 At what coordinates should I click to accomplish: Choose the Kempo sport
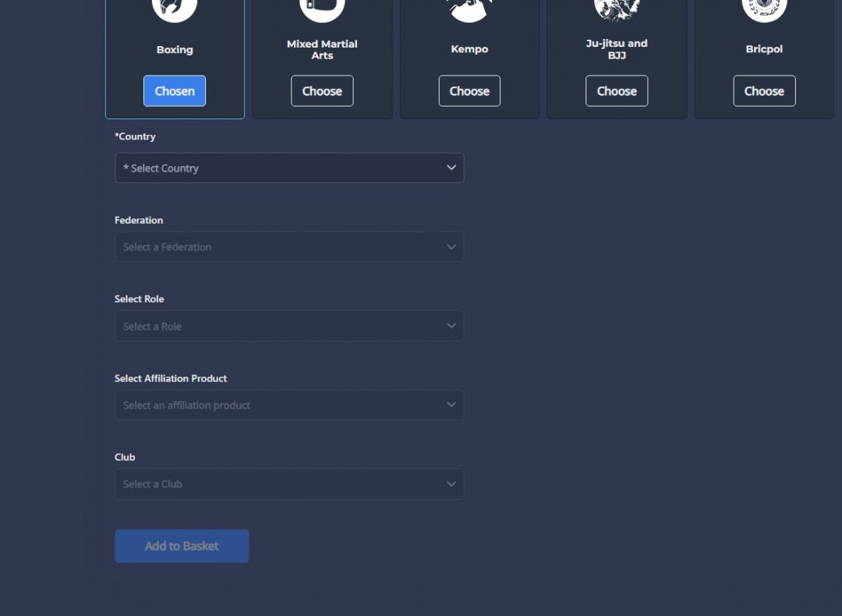(469, 90)
